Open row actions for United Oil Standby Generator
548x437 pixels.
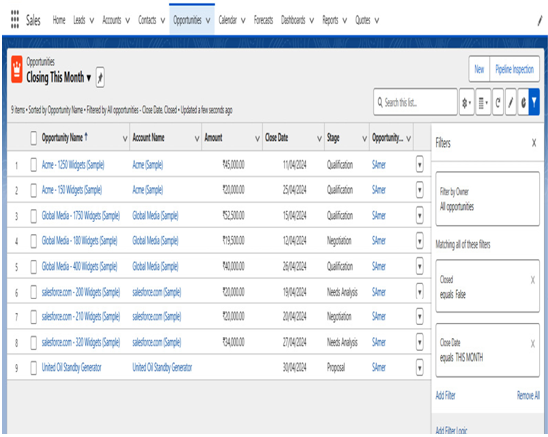[x=420, y=367]
